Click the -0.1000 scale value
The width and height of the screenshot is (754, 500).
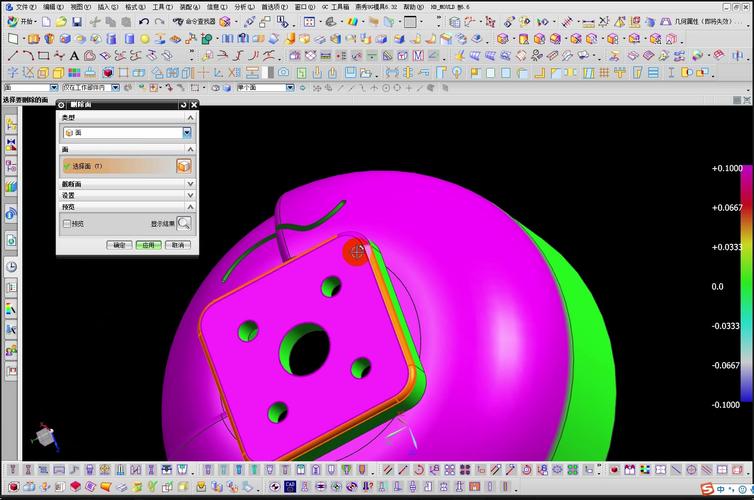click(x=726, y=405)
